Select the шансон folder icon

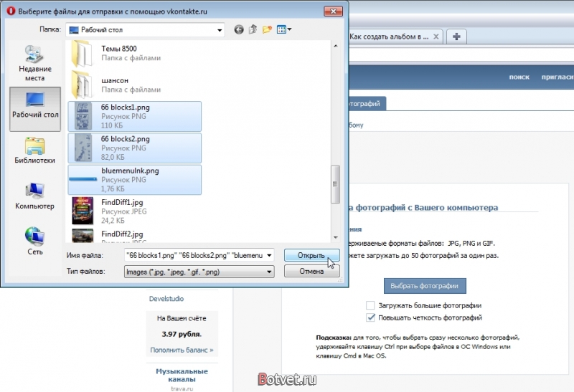tap(82, 85)
